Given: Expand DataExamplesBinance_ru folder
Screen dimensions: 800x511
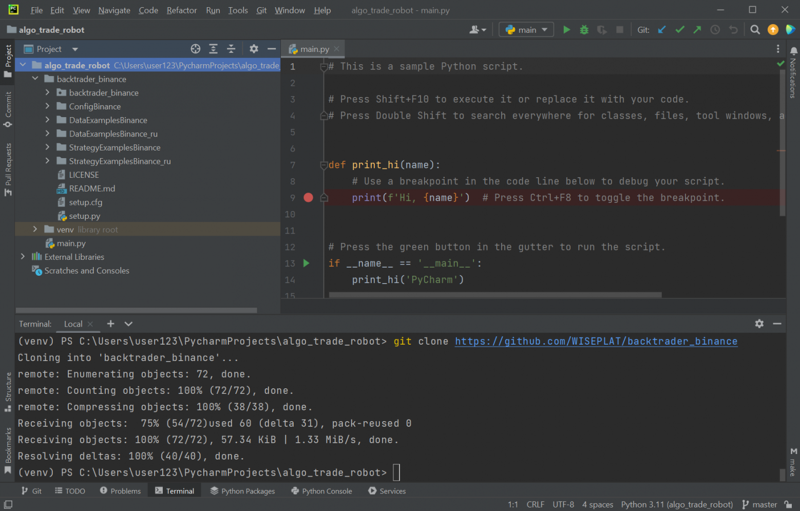Looking at the screenshot, I should tap(47, 134).
